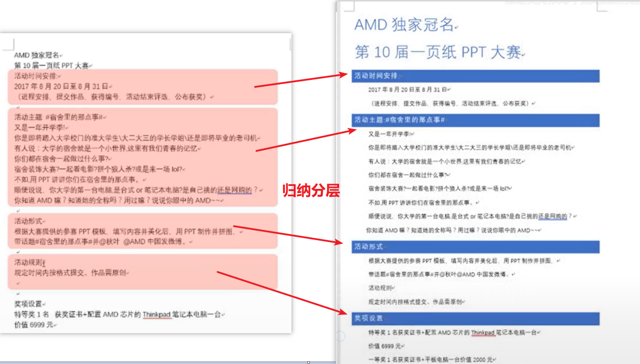The width and height of the screenshot is (640, 364).
Task: Click blue heading bar '活动时间安排:' in formatted document
Action: (475, 76)
